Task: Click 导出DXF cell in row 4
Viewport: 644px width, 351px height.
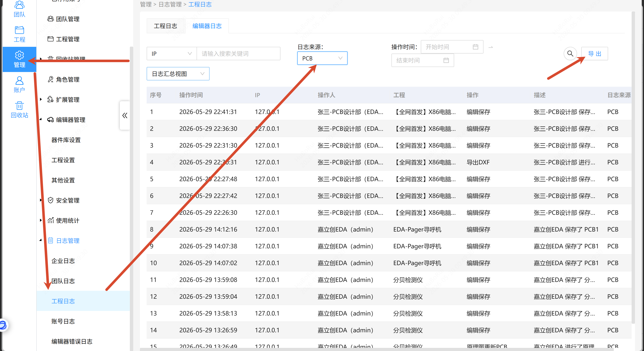Action: [x=478, y=162]
